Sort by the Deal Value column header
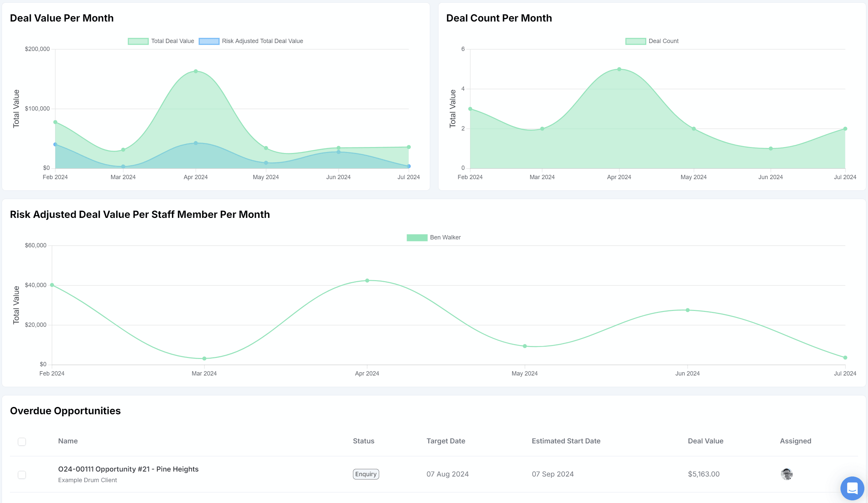Screen dimensions: 868x503 tap(705, 441)
